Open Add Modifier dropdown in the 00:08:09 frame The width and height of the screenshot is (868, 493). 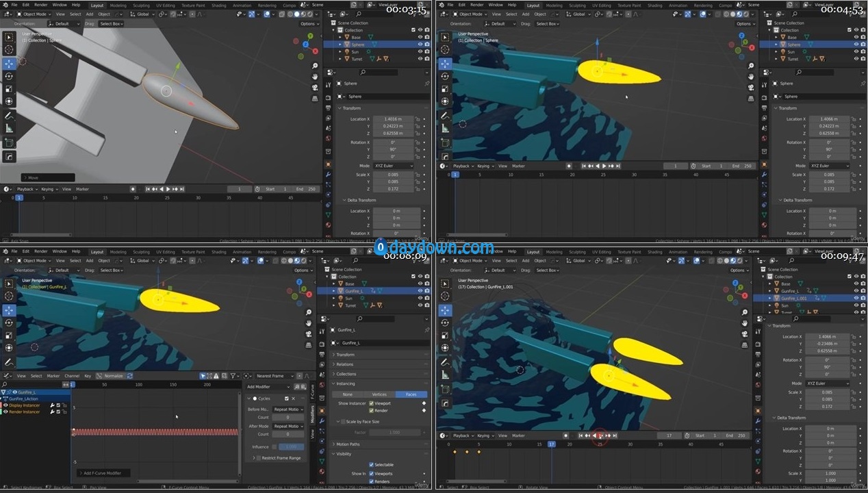[268, 387]
